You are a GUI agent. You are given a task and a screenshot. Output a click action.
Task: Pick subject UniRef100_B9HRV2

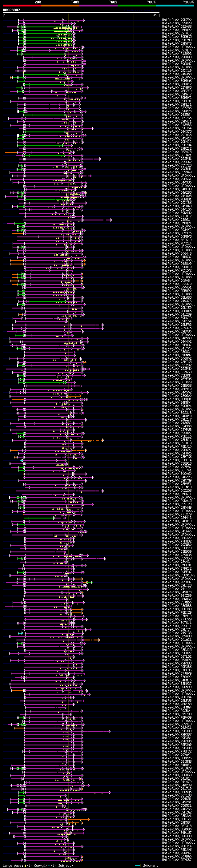click(177, 98)
